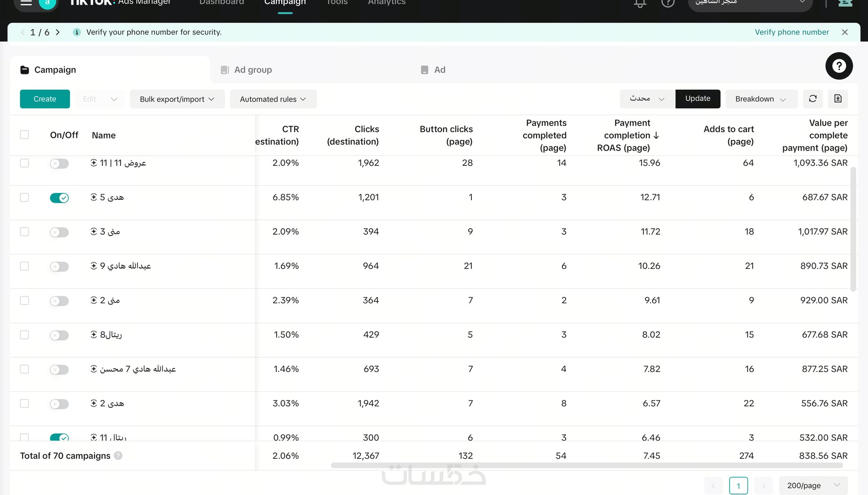The width and height of the screenshot is (868, 495).
Task: Click the previous page arrow in pagination
Action: coord(713,486)
